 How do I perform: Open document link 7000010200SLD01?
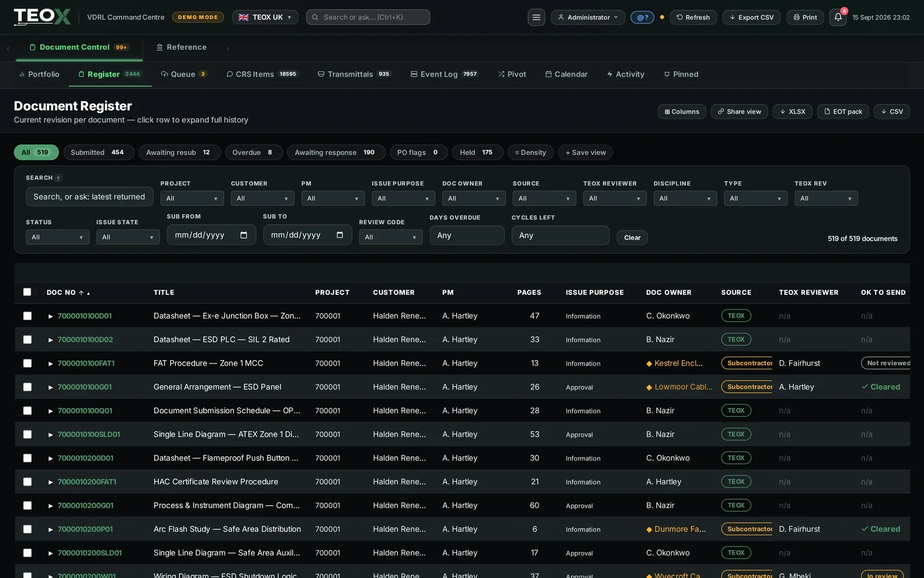90,553
